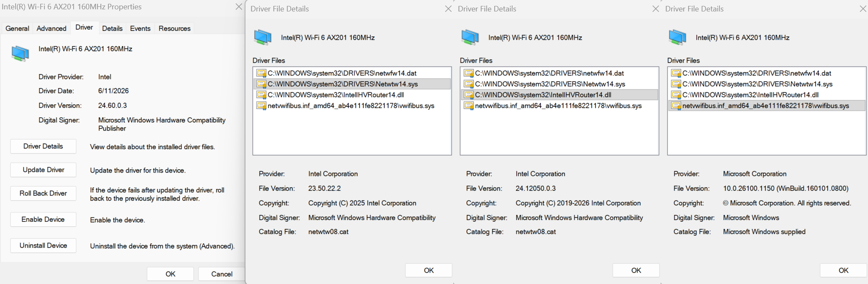The image size is (868, 284).
Task: Click OK in third Driver File Details dialog
Action: 843,270
